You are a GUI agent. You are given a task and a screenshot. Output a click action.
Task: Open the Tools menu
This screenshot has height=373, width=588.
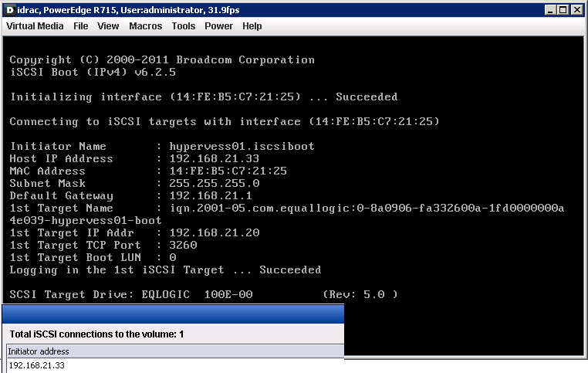click(x=184, y=26)
